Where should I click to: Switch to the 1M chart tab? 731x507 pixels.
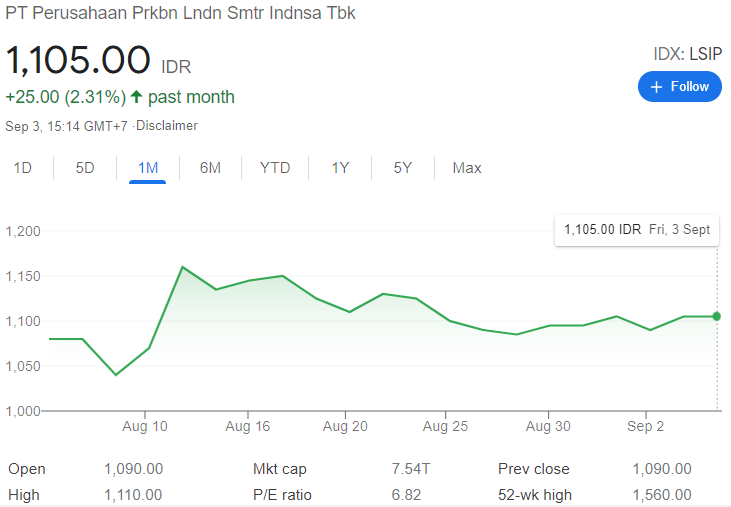click(148, 168)
